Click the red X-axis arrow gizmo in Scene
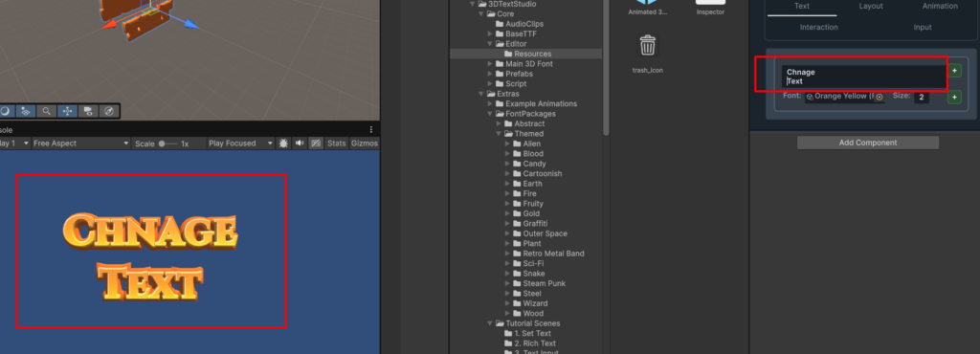Viewport: 980px width, 354px height. 109,24
